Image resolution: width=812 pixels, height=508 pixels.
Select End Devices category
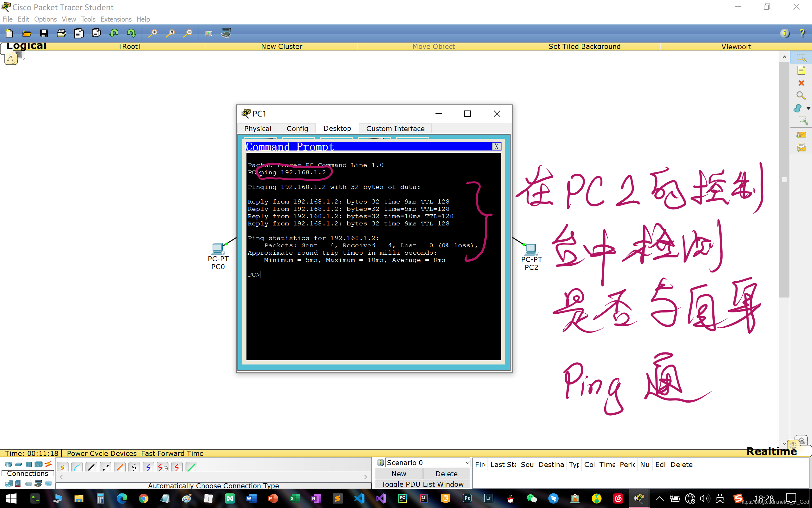point(8,484)
